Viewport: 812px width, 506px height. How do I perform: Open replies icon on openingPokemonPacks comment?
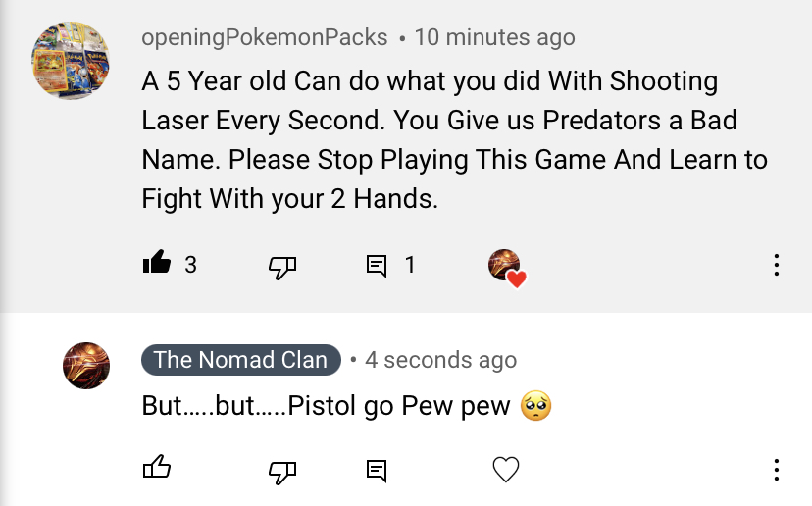[377, 265]
